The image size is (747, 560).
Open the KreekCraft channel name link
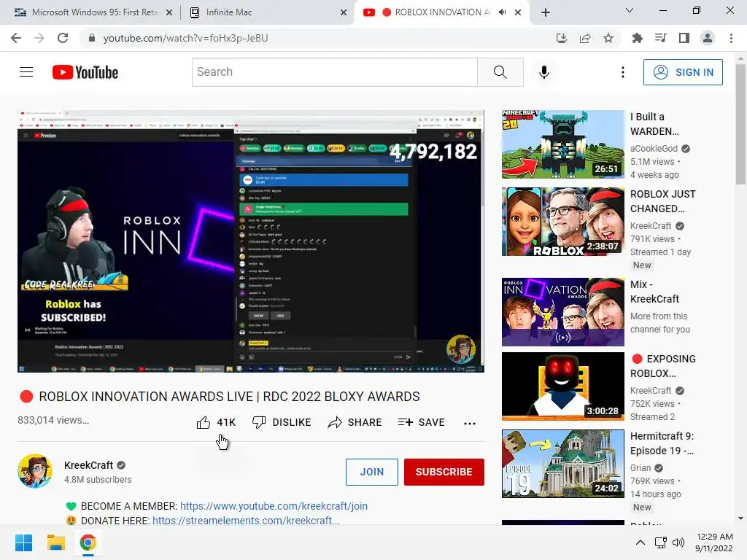(88, 465)
